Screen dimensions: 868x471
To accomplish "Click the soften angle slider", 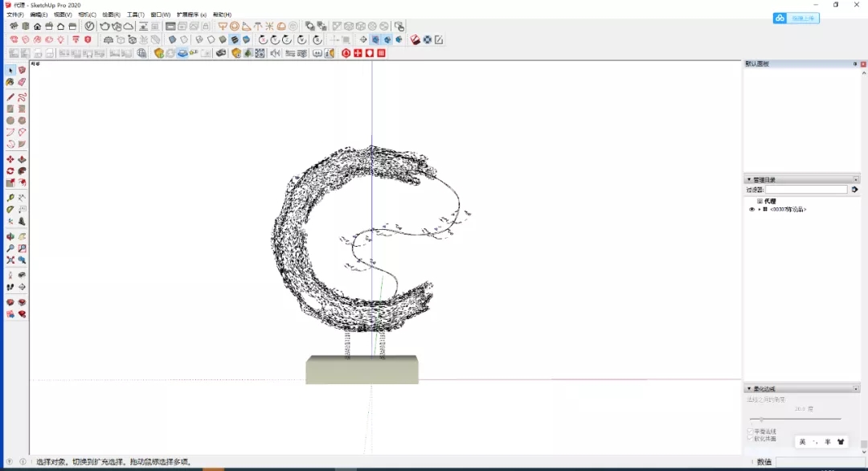I will pyautogui.click(x=761, y=420).
